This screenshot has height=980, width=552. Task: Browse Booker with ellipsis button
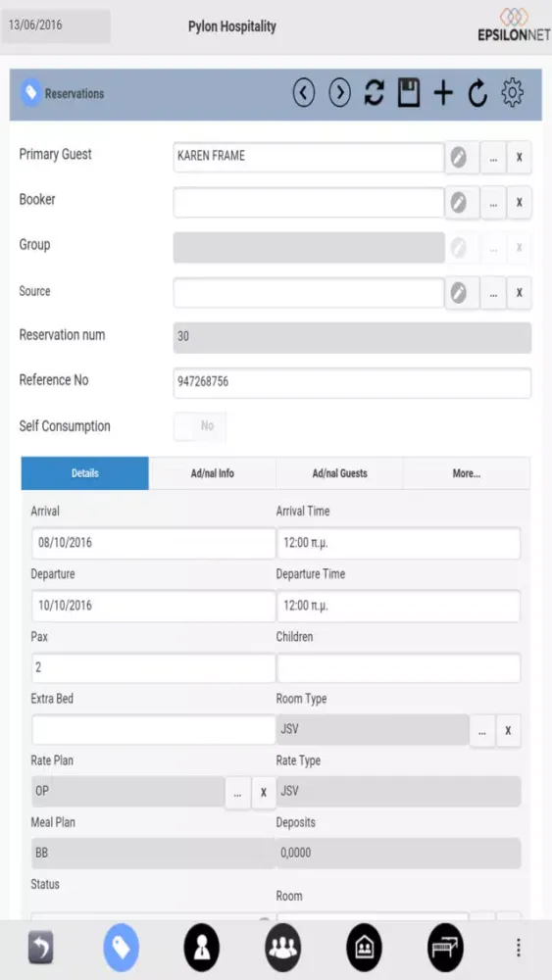(493, 203)
